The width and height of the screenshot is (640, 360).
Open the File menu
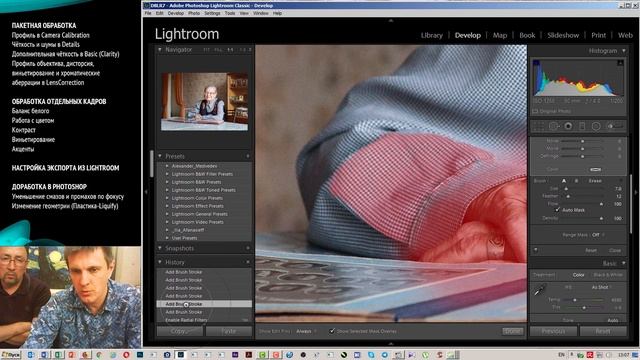tap(148, 13)
